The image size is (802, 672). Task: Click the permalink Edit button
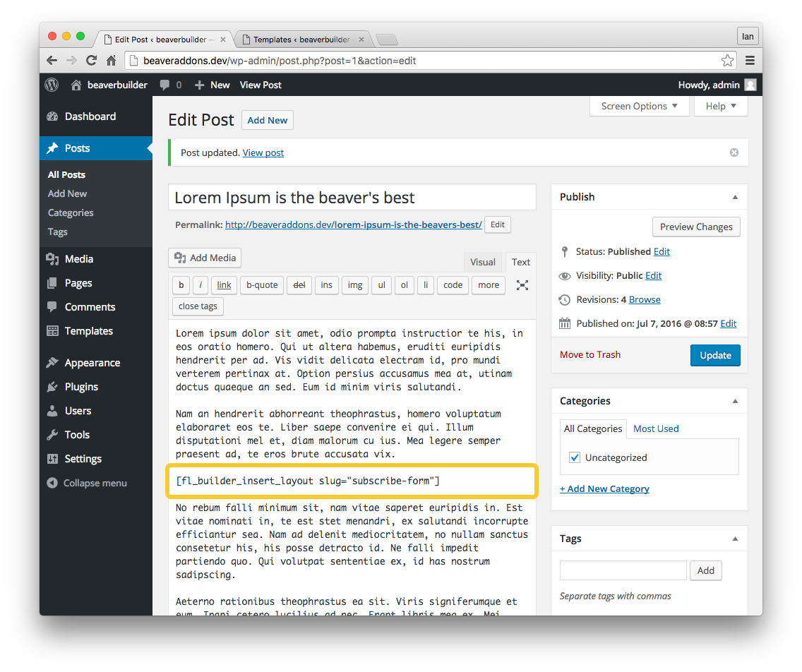[498, 224]
